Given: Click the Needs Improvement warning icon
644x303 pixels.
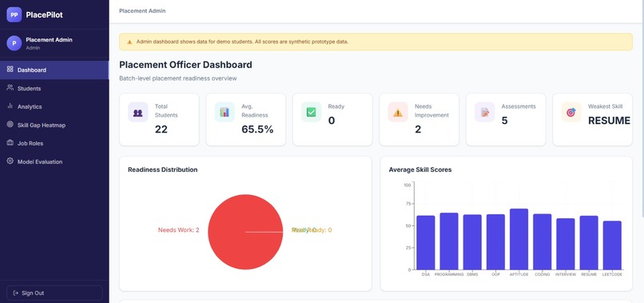Looking at the screenshot, I should pos(398,112).
